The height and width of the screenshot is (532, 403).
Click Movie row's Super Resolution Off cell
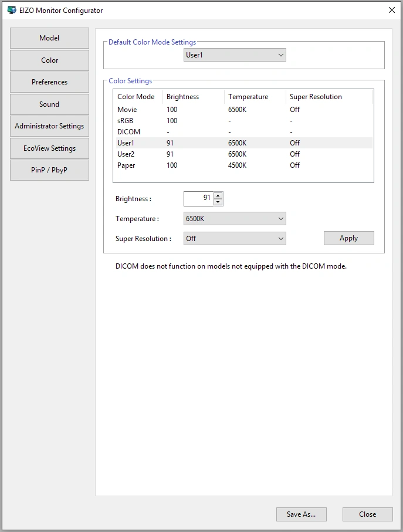(x=294, y=110)
